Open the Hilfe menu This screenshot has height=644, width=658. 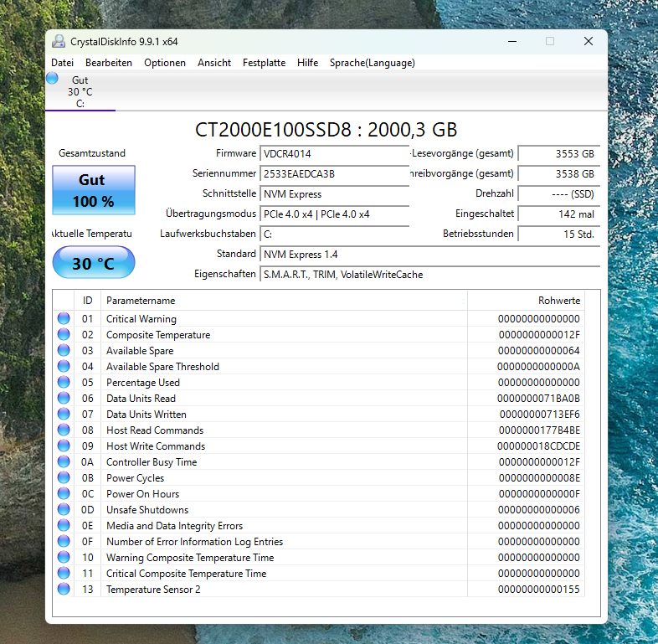tap(307, 63)
